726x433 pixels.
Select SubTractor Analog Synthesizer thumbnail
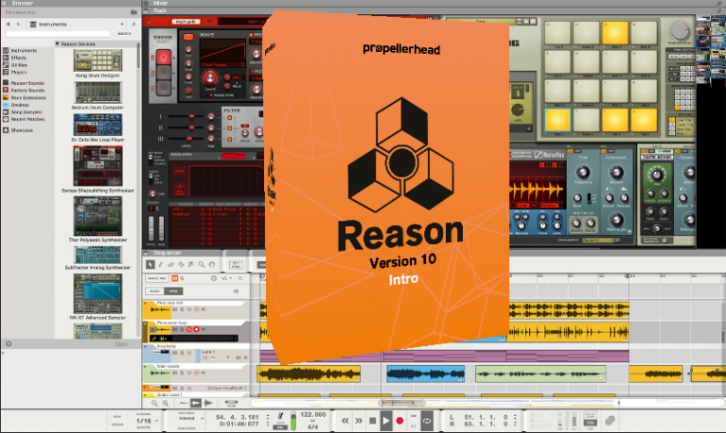(98, 255)
